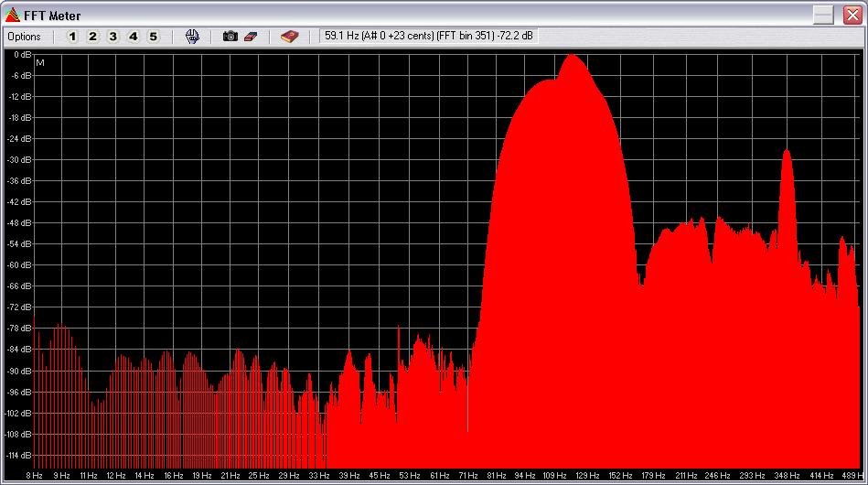This screenshot has height=485, width=868.
Task: Open help with the red book icon
Action: [290, 37]
